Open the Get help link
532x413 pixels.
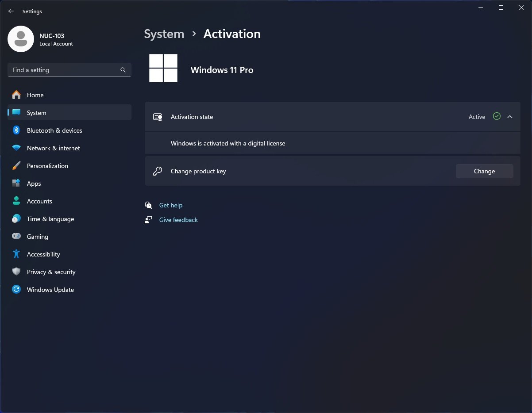coord(171,205)
